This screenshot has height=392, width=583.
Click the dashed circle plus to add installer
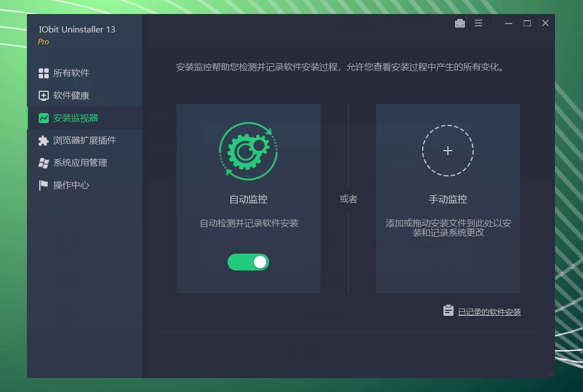click(448, 151)
